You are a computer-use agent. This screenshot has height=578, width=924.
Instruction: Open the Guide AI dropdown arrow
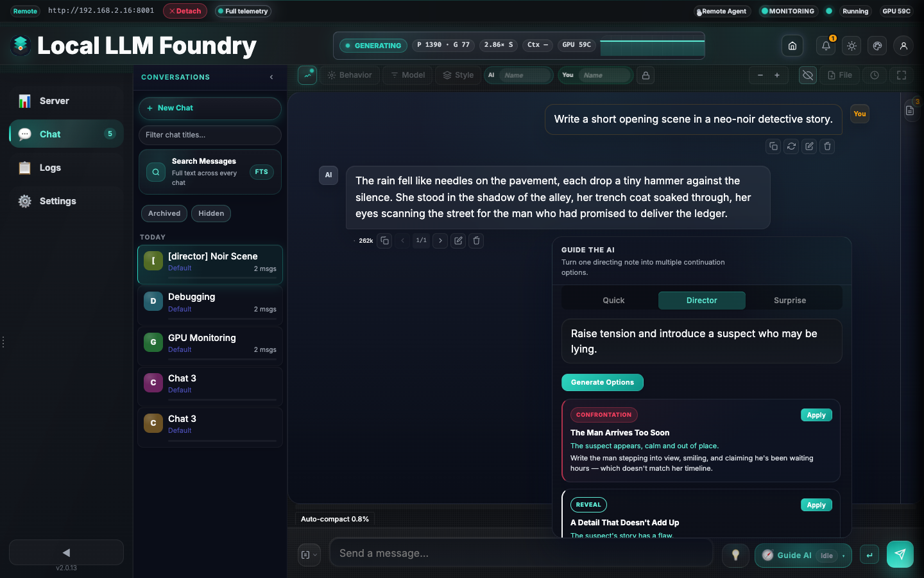pyautogui.click(x=844, y=556)
